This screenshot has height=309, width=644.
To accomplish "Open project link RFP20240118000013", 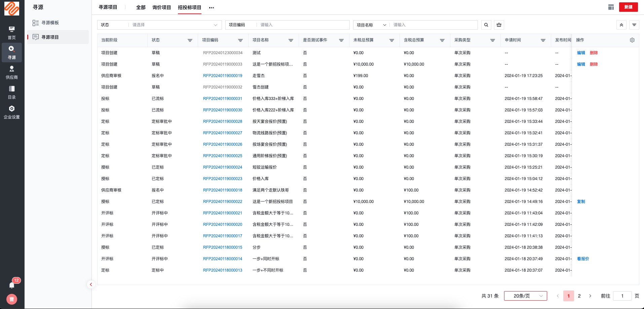I will 223,270.
